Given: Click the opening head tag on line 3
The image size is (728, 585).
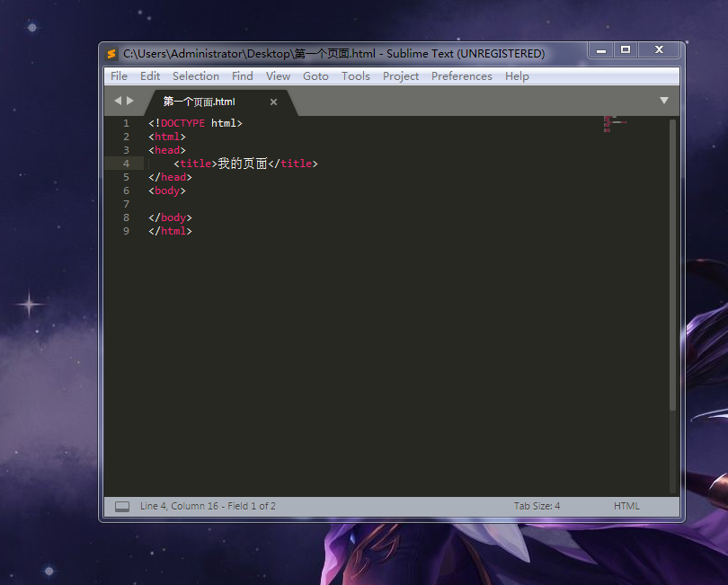Looking at the screenshot, I should (x=167, y=150).
